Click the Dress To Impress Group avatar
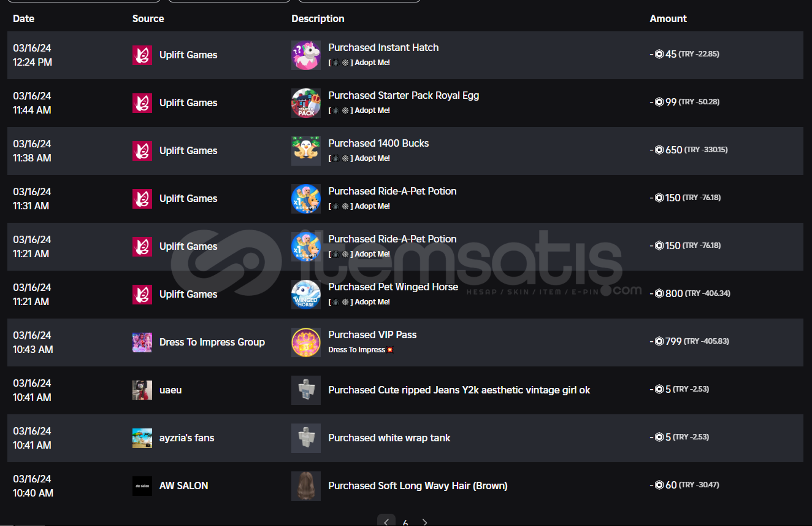 click(x=142, y=342)
